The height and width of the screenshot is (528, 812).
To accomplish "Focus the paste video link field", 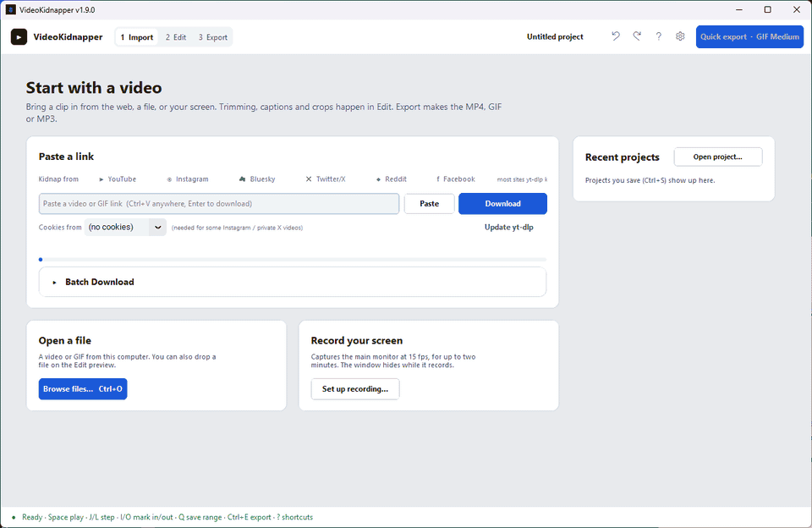I will (x=218, y=204).
